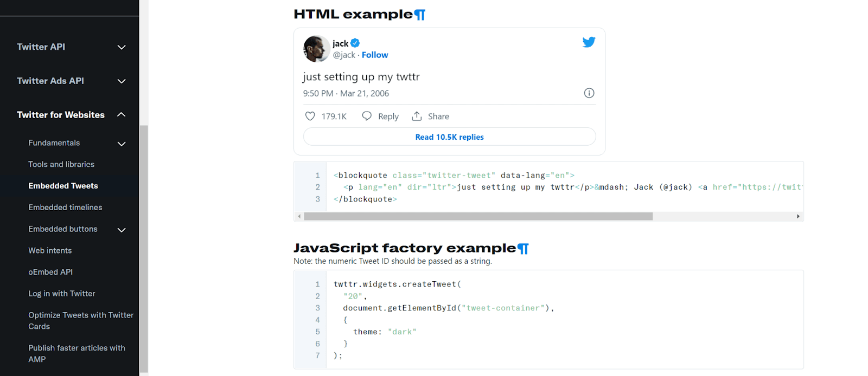Expand the Fundamentals submenu chevron

point(122,144)
